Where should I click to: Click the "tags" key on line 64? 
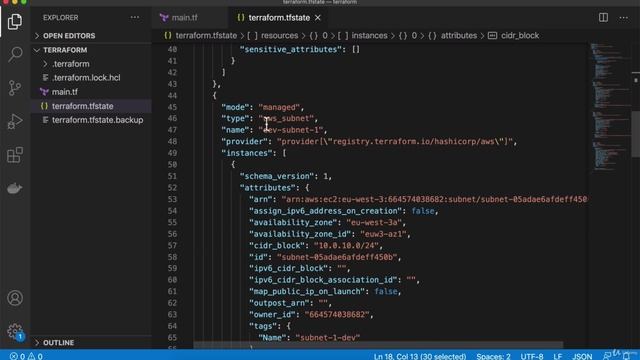263,326
